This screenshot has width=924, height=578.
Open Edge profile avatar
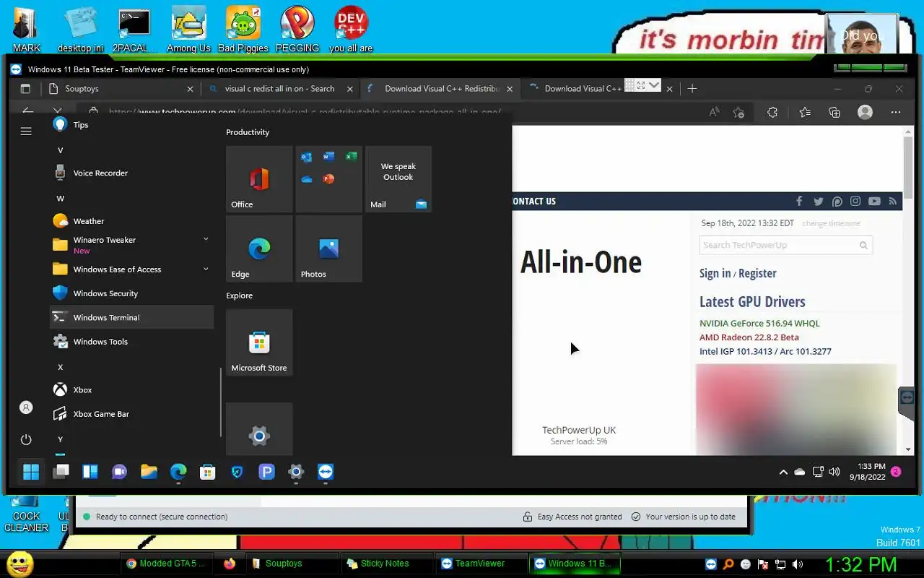point(865,112)
